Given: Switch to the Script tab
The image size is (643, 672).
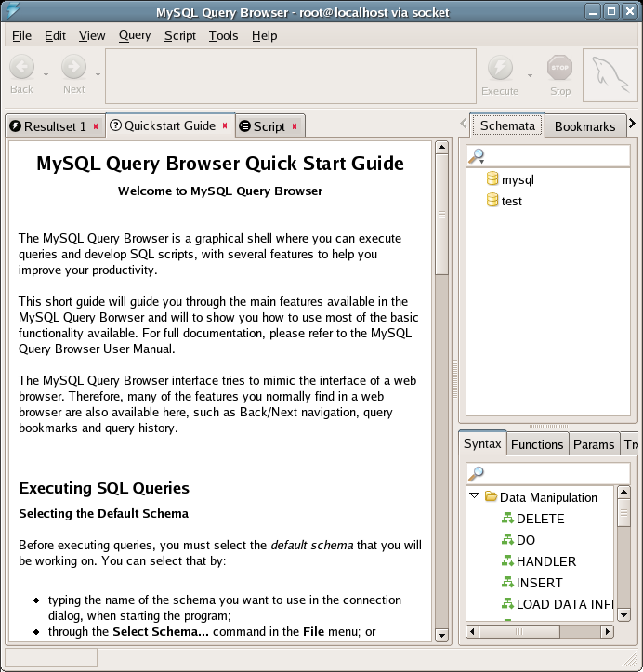Looking at the screenshot, I should point(270,126).
